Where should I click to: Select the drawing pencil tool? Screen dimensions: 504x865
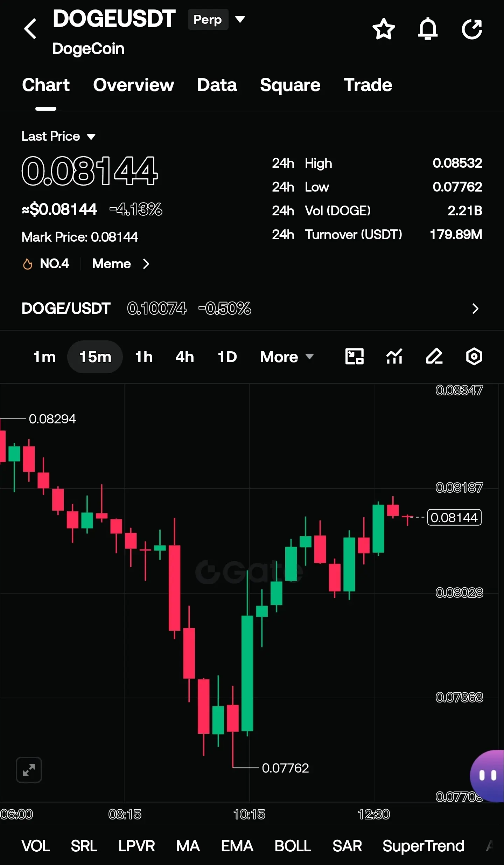pos(434,357)
